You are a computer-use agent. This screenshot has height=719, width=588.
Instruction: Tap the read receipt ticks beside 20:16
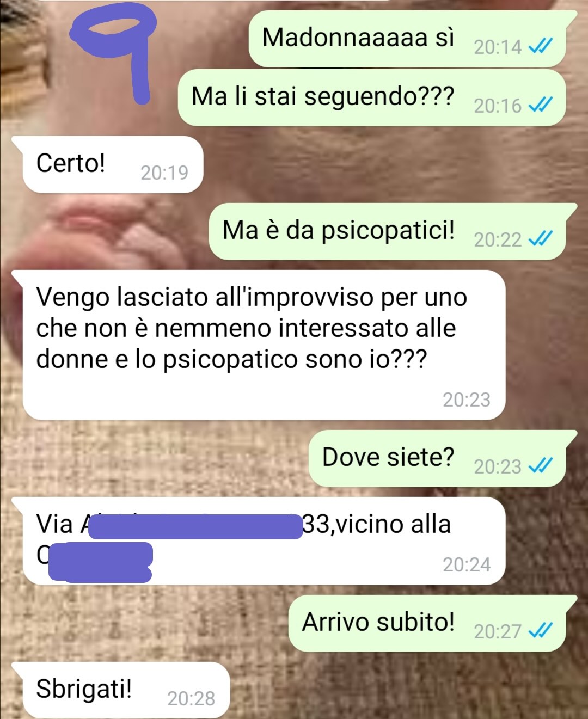[541, 105]
